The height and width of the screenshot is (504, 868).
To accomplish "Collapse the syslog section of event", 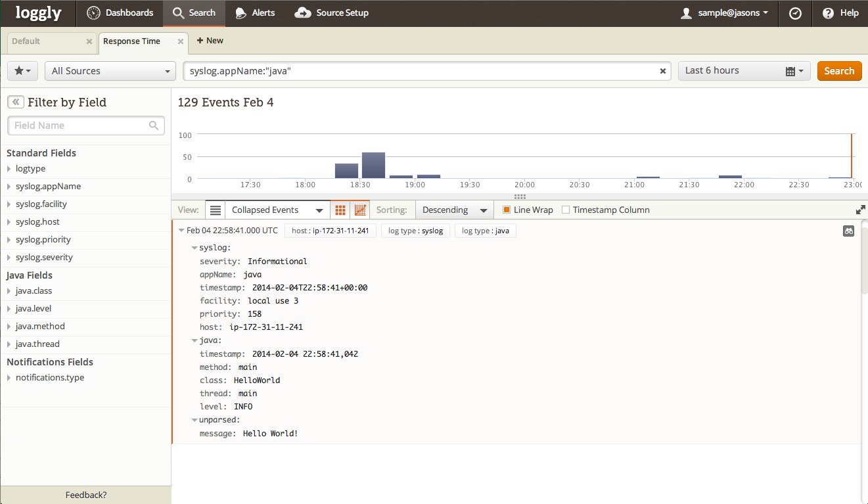I will tap(194, 248).
